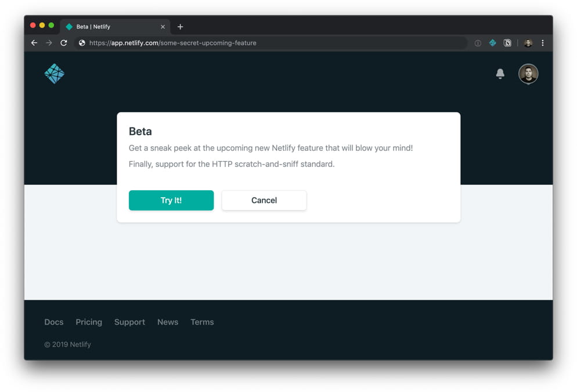Open notifications via the bell icon

click(x=500, y=74)
